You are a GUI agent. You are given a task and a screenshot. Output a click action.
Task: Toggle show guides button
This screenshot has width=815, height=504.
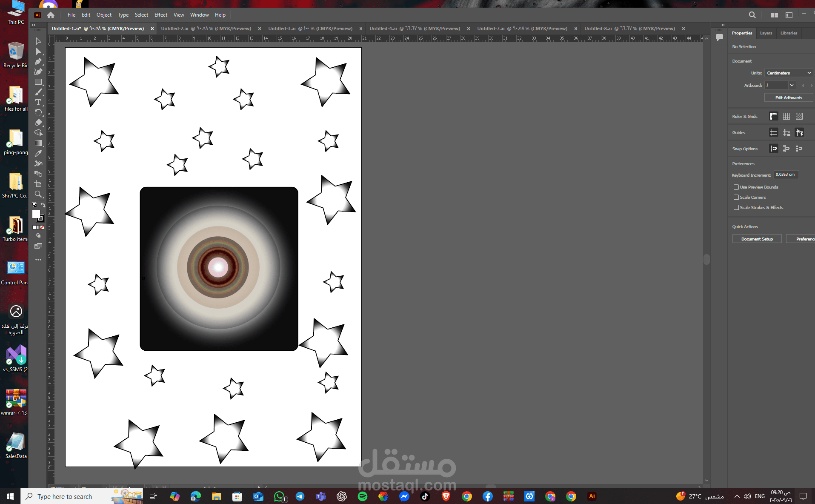(774, 132)
